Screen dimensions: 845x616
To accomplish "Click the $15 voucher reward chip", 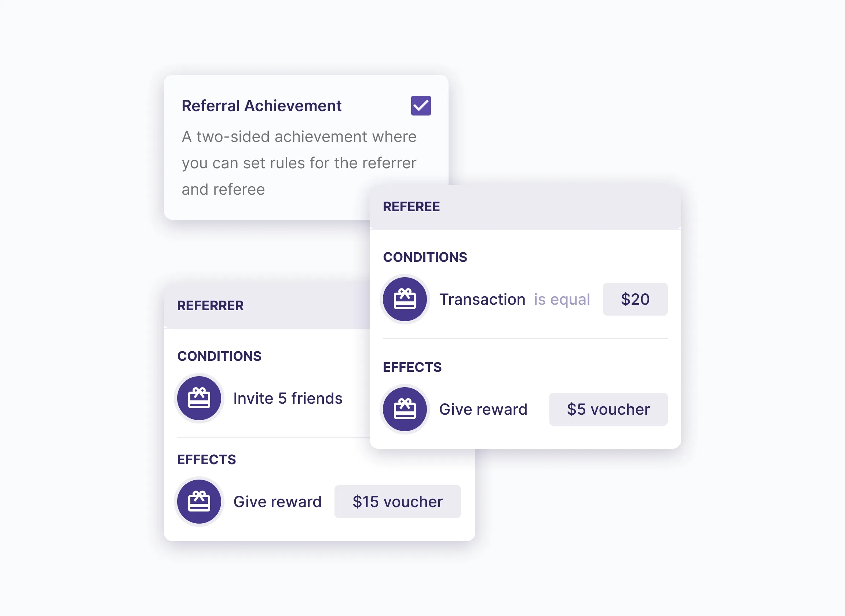I will click(398, 502).
